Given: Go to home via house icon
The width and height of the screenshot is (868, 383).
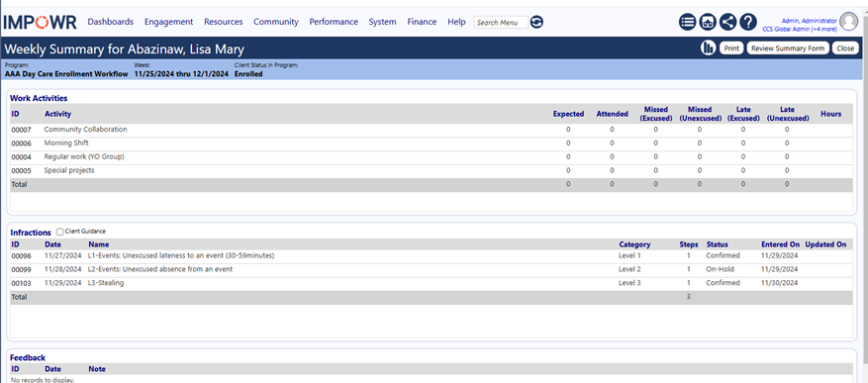Looking at the screenshot, I should pyautogui.click(x=708, y=22).
